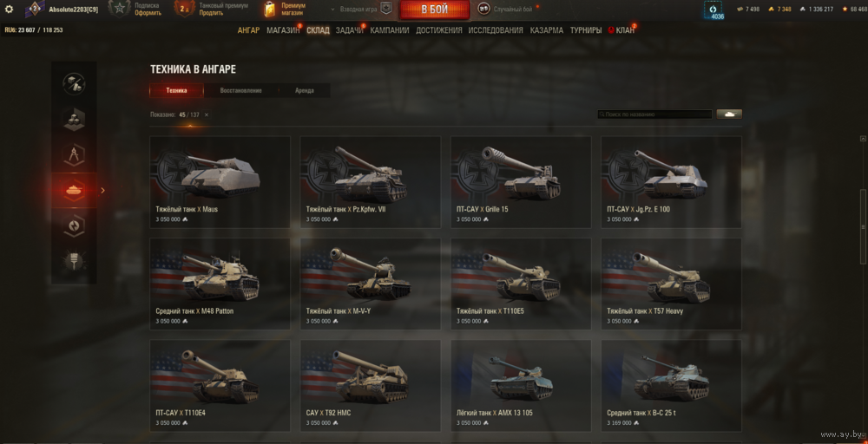This screenshot has height=444, width=868.
Task: Open settings gear in the top-left corner
Action: click(x=9, y=9)
